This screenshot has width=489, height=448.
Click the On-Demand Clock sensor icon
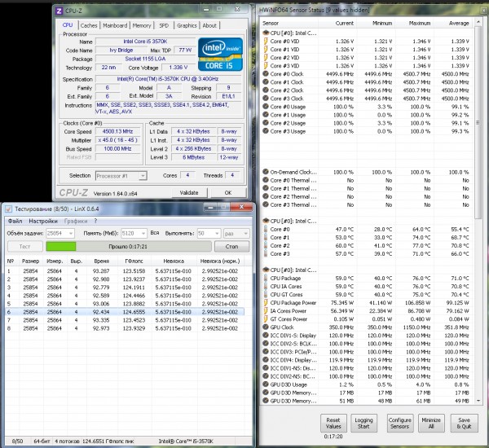click(x=266, y=172)
